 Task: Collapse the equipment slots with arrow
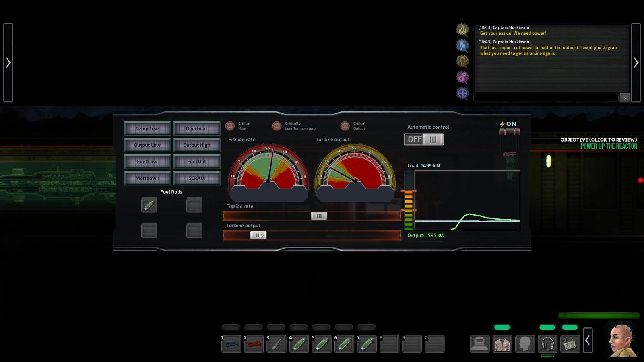(x=588, y=340)
